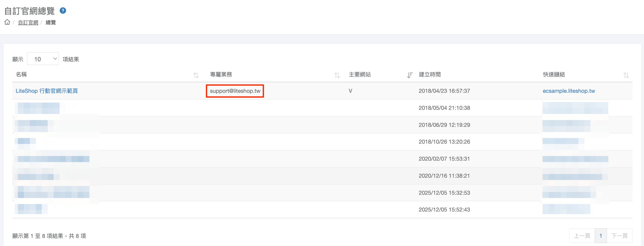Click the home icon in breadcrumb

pyautogui.click(x=7, y=22)
